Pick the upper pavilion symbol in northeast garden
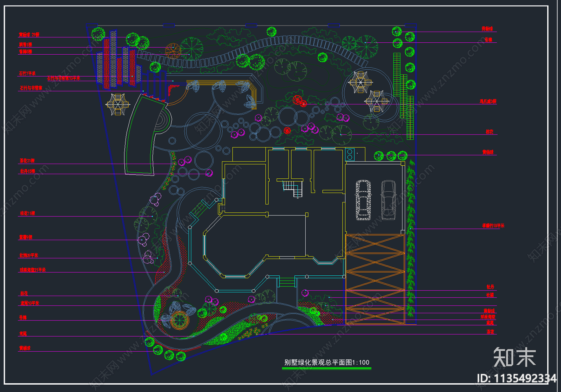This screenshot has height=392, width=561. click(x=360, y=83)
